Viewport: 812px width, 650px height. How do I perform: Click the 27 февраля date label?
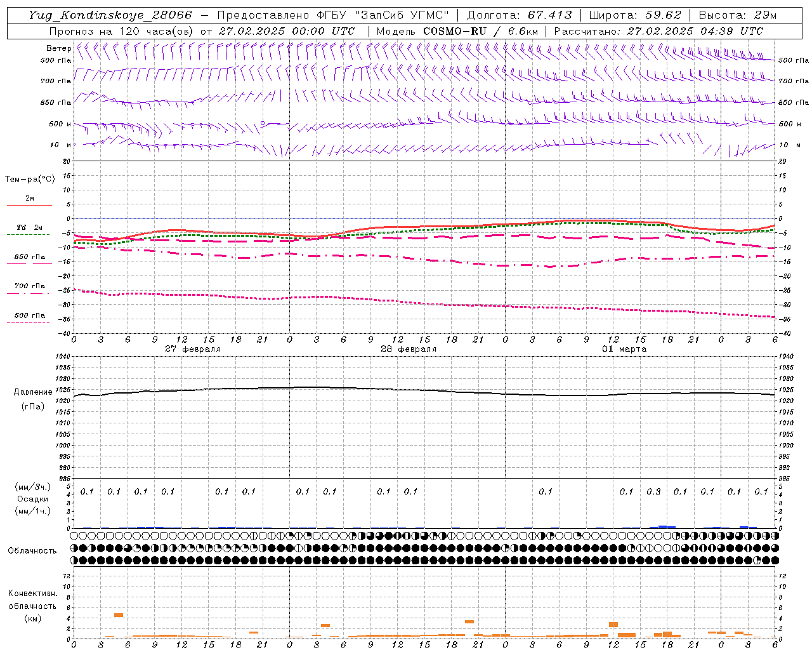pyautogui.click(x=193, y=349)
